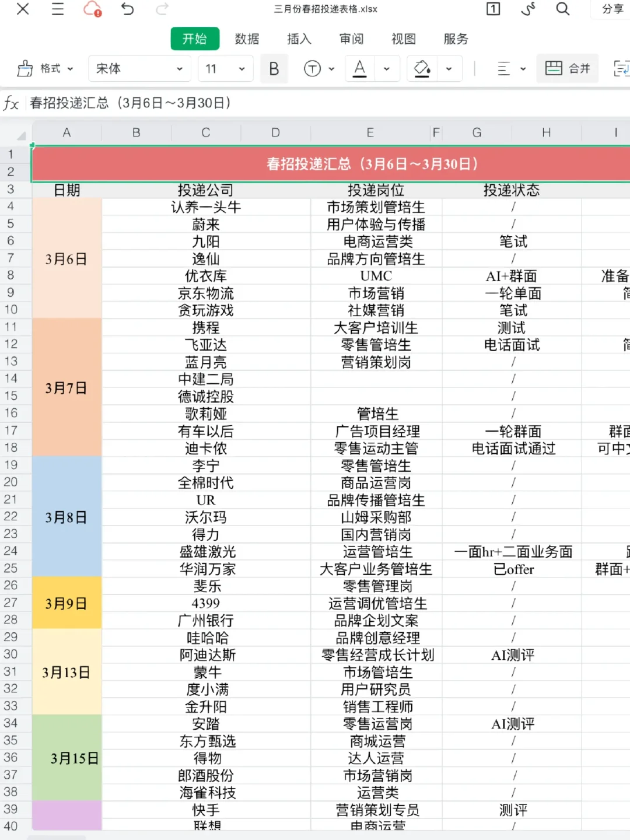630x840 pixels.
Task: Switch to the 审阅 tab
Action: [x=351, y=39]
